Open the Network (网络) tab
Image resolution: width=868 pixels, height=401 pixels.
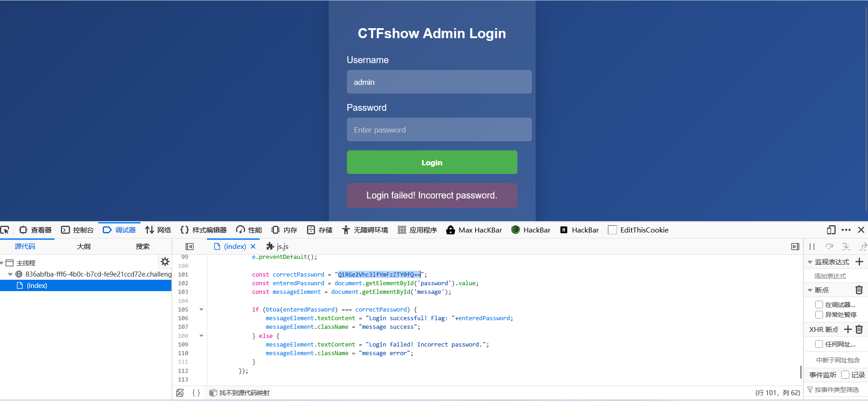pyautogui.click(x=158, y=230)
